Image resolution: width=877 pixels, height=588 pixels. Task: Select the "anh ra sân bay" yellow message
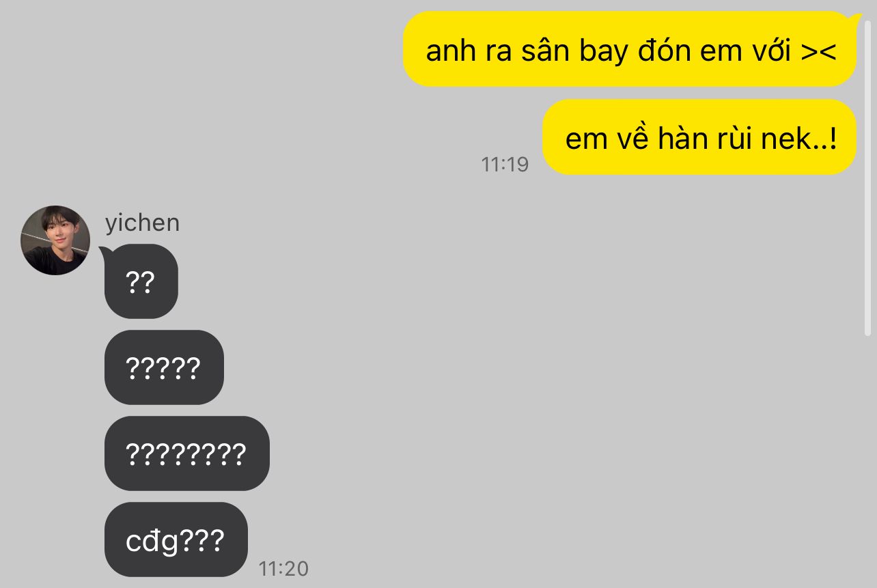pos(630,49)
